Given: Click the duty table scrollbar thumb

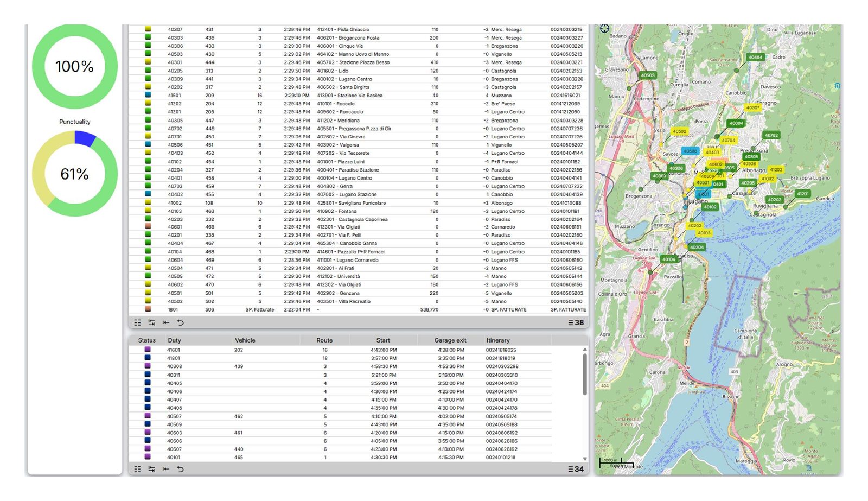Looking at the screenshot, I should click(x=585, y=375).
